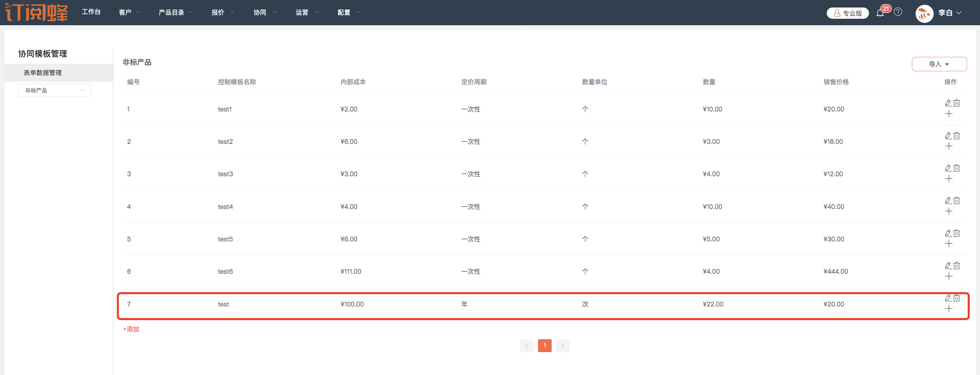This screenshot has width=980, height=375.
Task: Click trash icon in test6 row
Action: click(x=957, y=266)
